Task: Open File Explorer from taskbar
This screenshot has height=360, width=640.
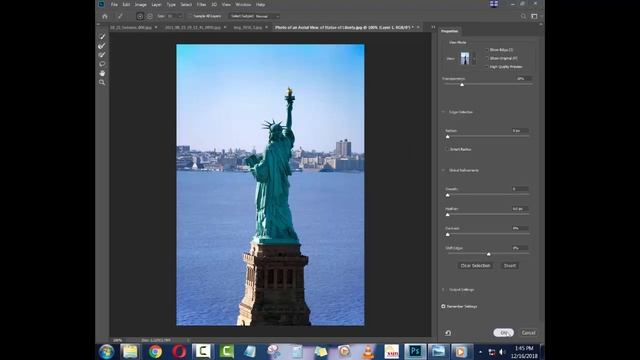Action: tap(130, 351)
